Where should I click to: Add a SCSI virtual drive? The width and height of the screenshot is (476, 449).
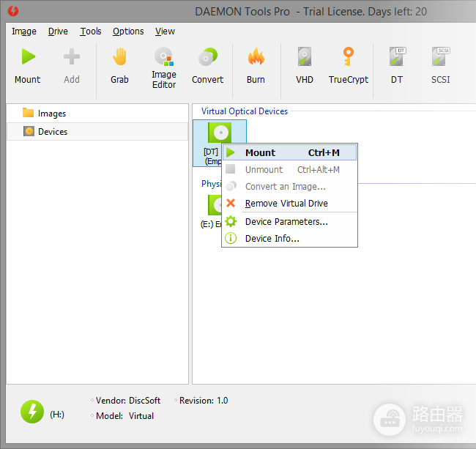pos(441,65)
